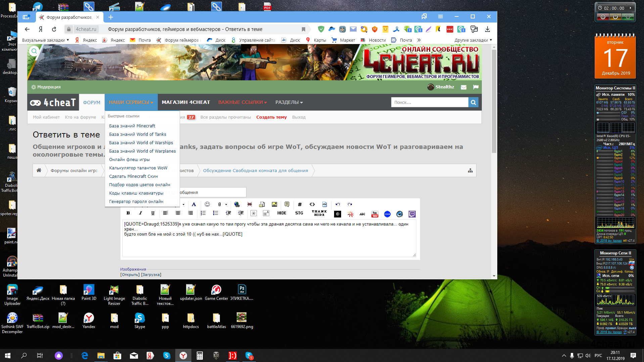Open Windows Start menu
The width and height of the screenshot is (644, 362).
(x=8, y=355)
